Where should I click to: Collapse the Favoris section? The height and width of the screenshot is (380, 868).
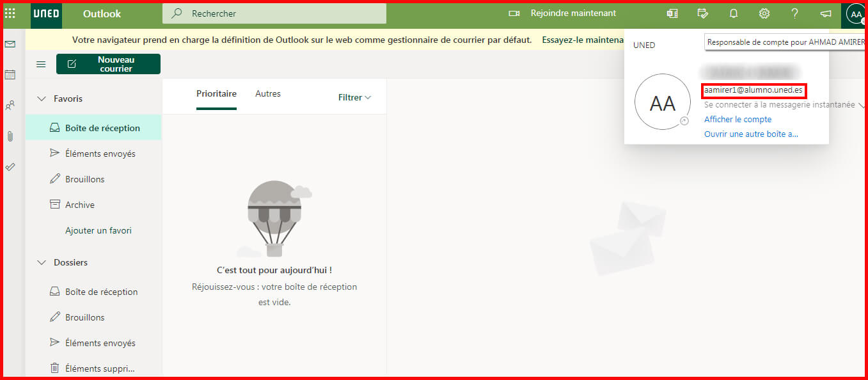click(x=42, y=99)
